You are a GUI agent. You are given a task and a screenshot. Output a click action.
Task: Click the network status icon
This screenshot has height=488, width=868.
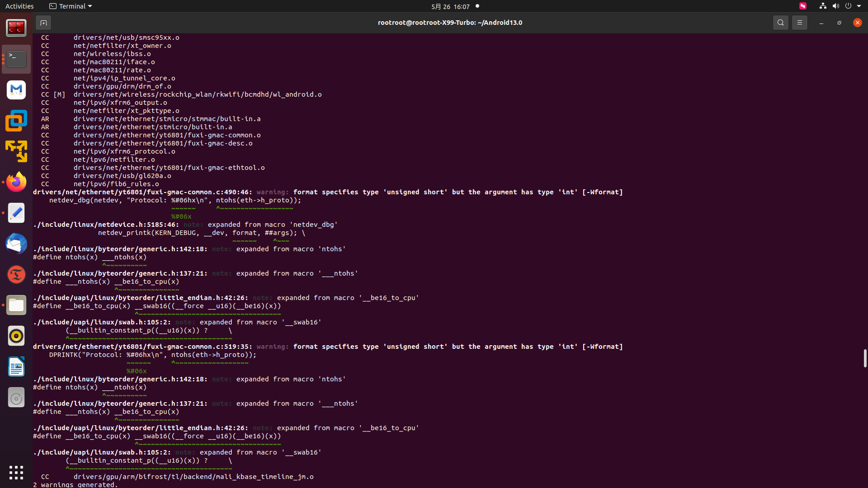[823, 6]
